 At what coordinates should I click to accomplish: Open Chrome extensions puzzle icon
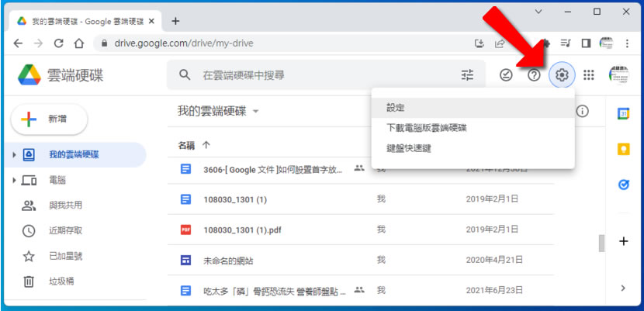pyautogui.click(x=547, y=43)
